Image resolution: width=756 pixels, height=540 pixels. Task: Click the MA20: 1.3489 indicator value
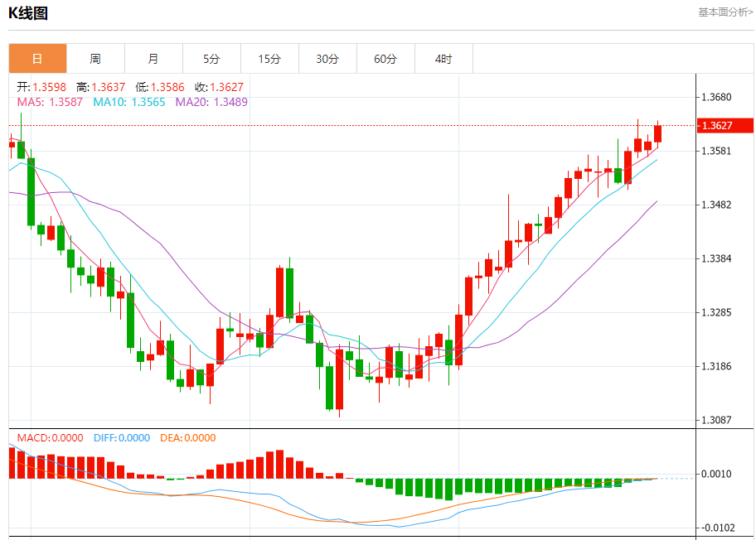[x=211, y=102]
